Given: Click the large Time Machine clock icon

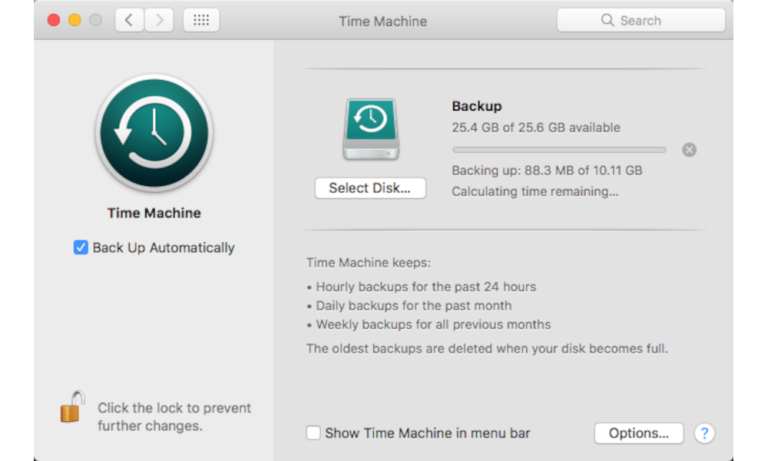Looking at the screenshot, I should [154, 133].
